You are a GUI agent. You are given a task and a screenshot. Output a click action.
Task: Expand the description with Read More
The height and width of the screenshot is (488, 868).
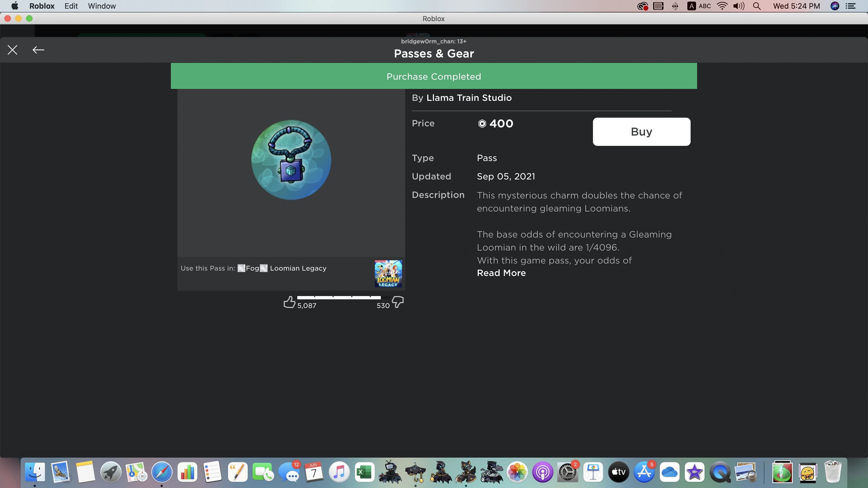501,273
